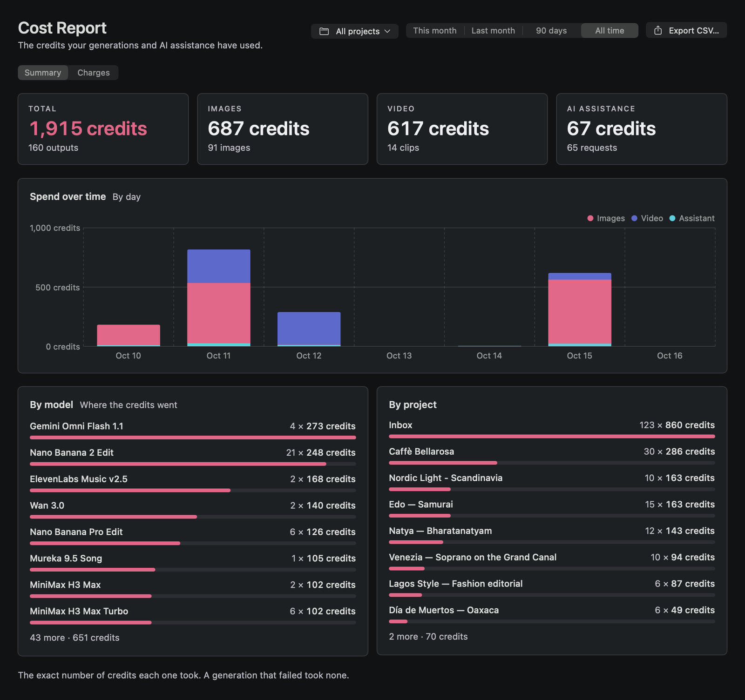Select Lagos Style — Fashion editorial project
The width and height of the screenshot is (745, 700).
(x=552, y=588)
